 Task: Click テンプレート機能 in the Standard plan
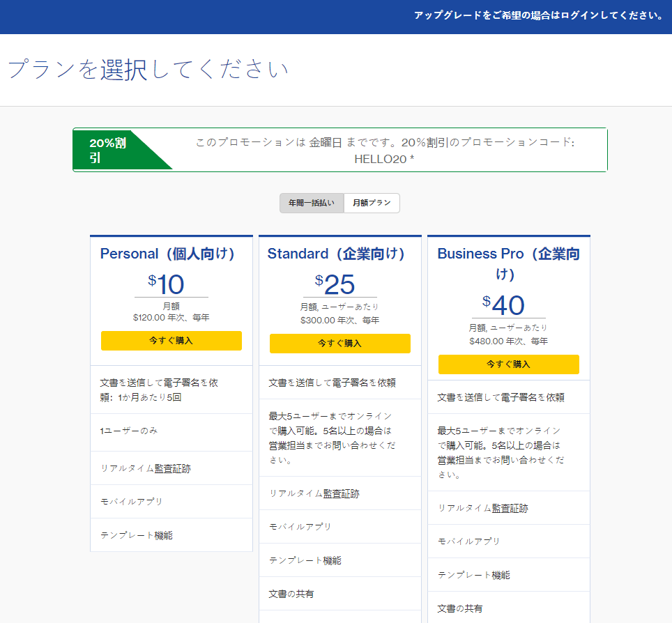tap(305, 561)
